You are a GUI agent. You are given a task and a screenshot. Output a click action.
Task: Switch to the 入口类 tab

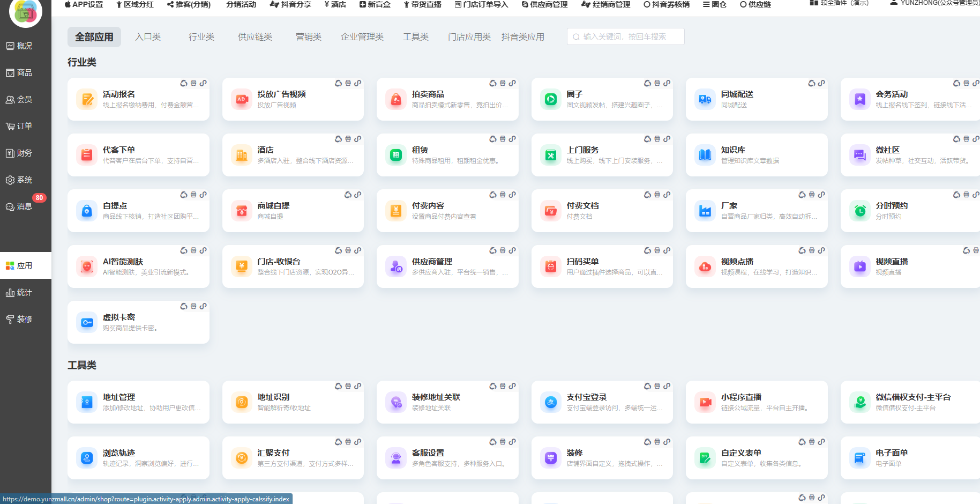(x=148, y=37)
